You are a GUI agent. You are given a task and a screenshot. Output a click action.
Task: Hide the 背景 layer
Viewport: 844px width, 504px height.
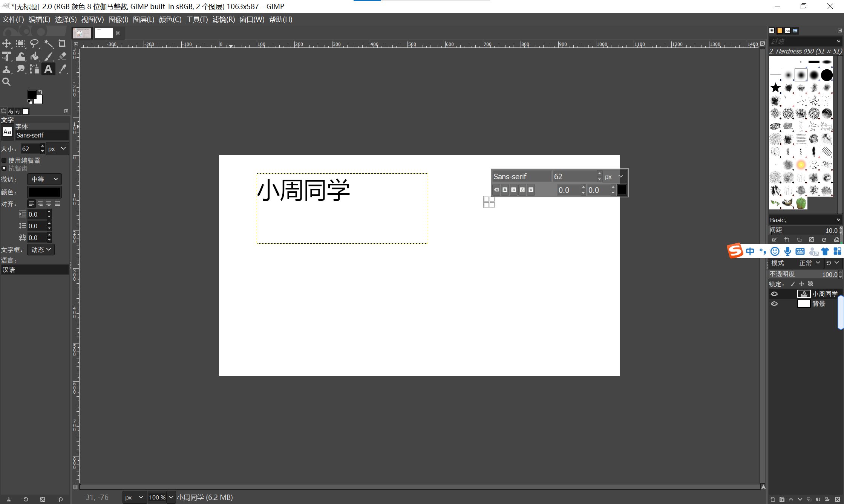[x=775, y=304]
